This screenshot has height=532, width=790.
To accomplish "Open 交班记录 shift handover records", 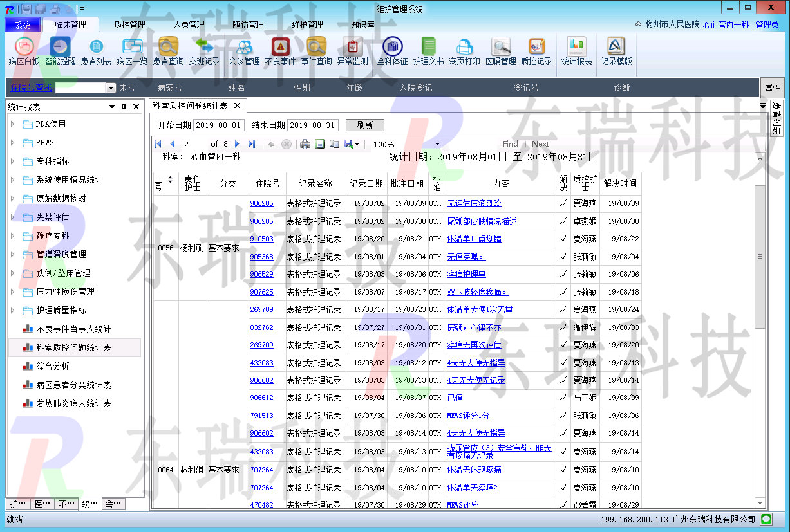I will pos(204,51).
